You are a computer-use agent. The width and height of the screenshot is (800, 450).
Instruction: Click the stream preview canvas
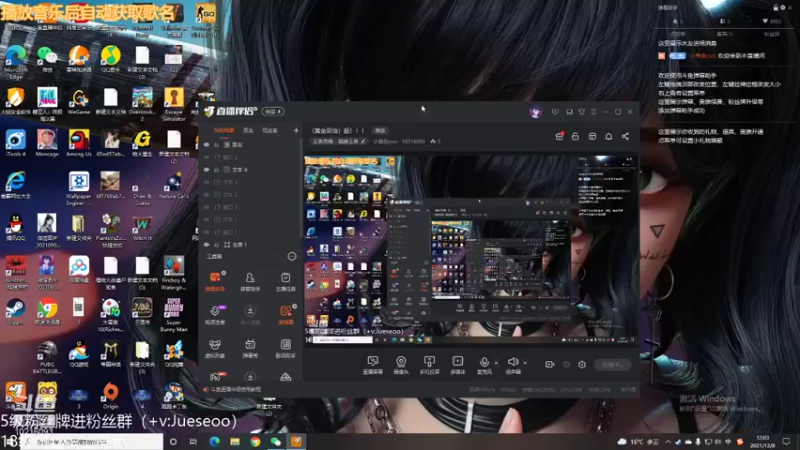click(470, 249)
